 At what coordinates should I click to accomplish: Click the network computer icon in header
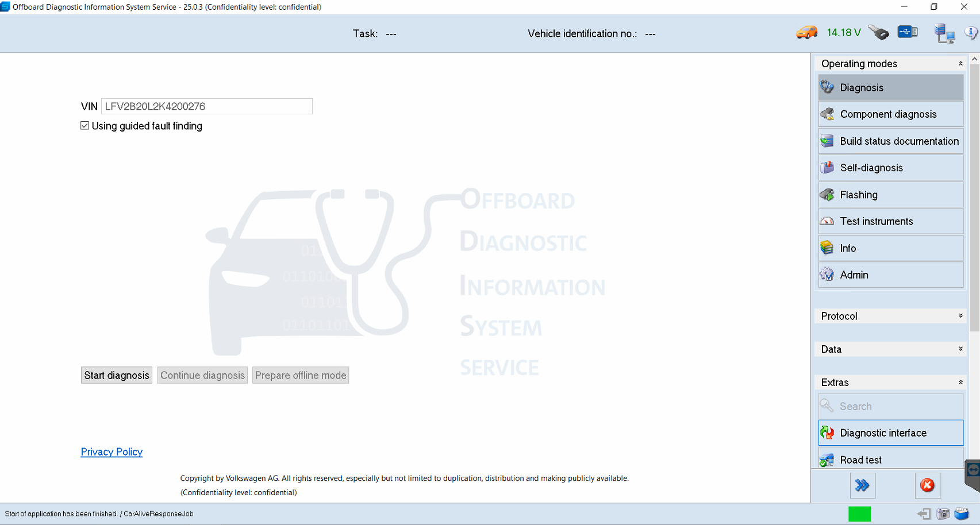point(944,33)
